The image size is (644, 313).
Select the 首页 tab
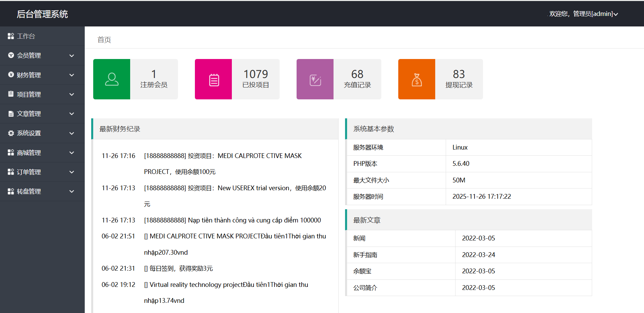click(x=104, y=40)
